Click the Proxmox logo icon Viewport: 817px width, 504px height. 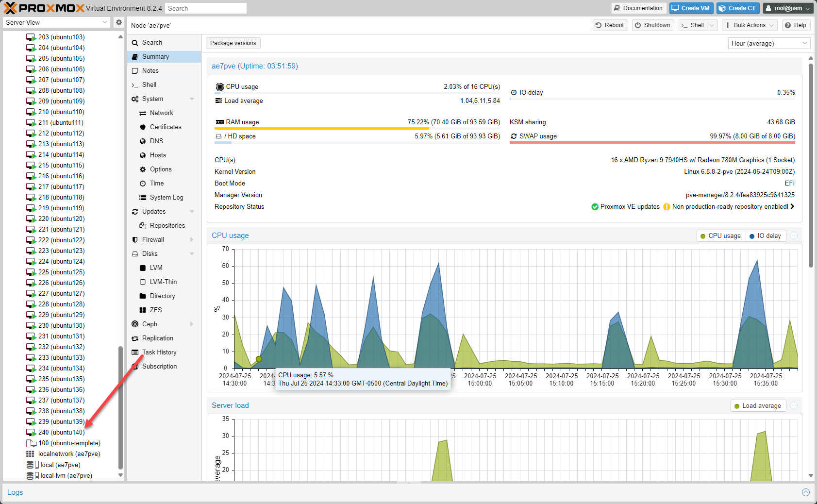pyautogui.click(x=10, y=8)
